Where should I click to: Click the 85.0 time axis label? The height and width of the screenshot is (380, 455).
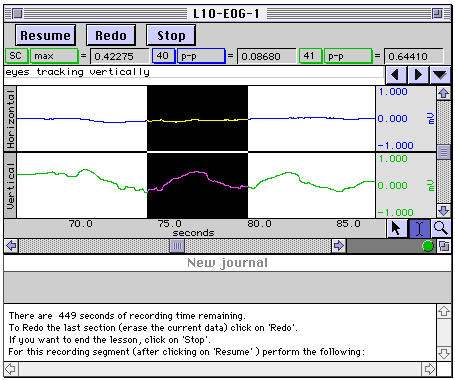[x=349, y=223]
